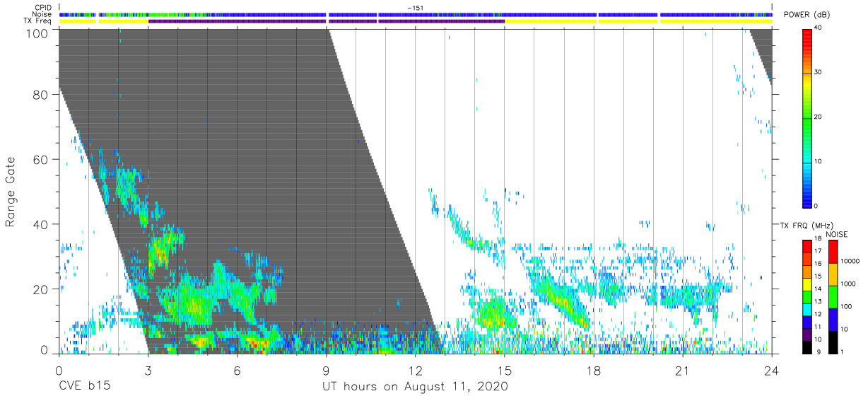The width and height of the screenshot is (868, 401).
Task: Click the purple TX Freq band segment
Action: [326, 21]
